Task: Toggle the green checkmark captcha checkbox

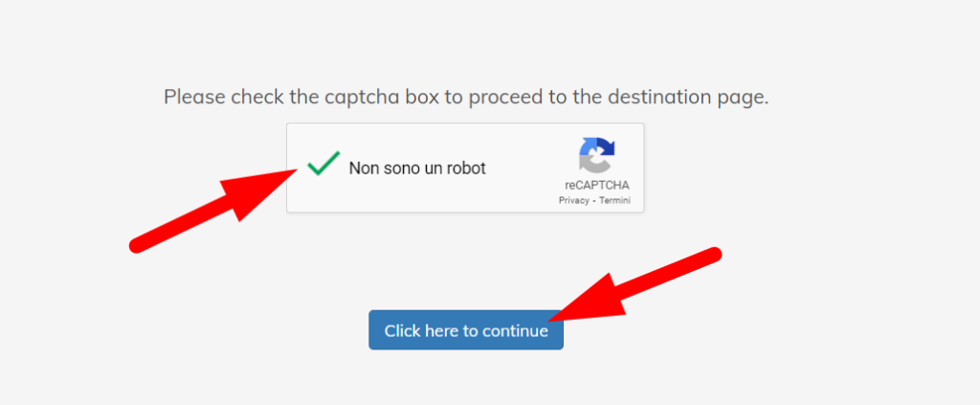Action: pos(323,164)
